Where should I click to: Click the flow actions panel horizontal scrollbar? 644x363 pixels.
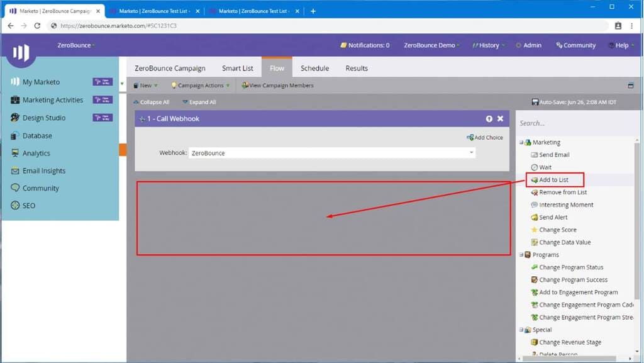(x=571, y=359)
